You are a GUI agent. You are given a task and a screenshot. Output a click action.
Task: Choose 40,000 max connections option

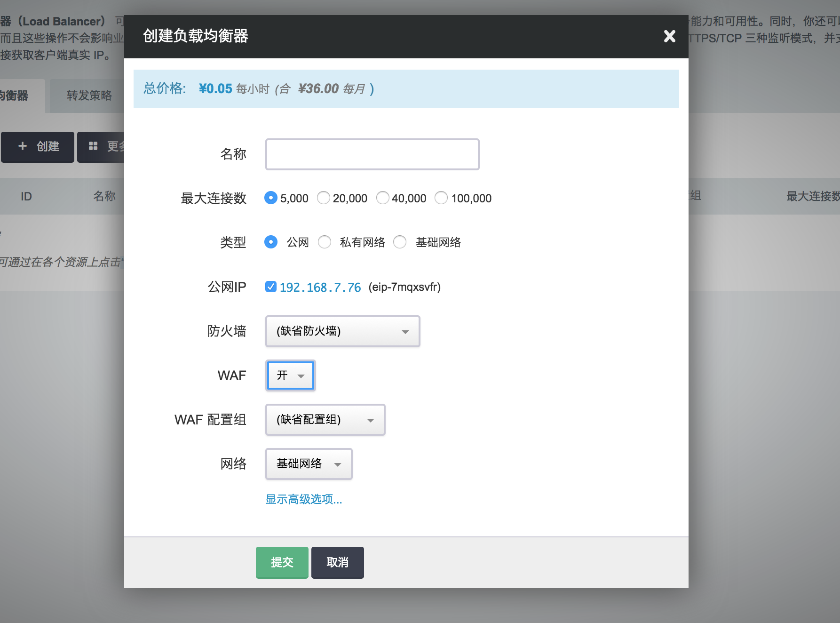coord(383,198)
